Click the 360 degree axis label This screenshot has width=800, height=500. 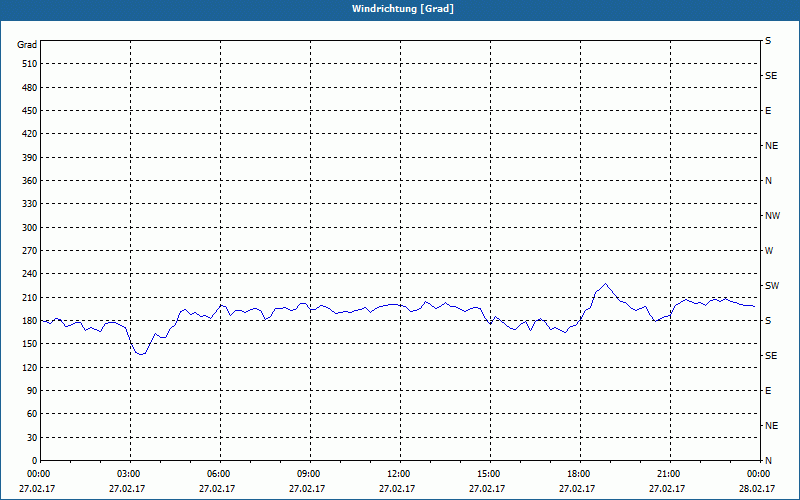click(30, 181)
